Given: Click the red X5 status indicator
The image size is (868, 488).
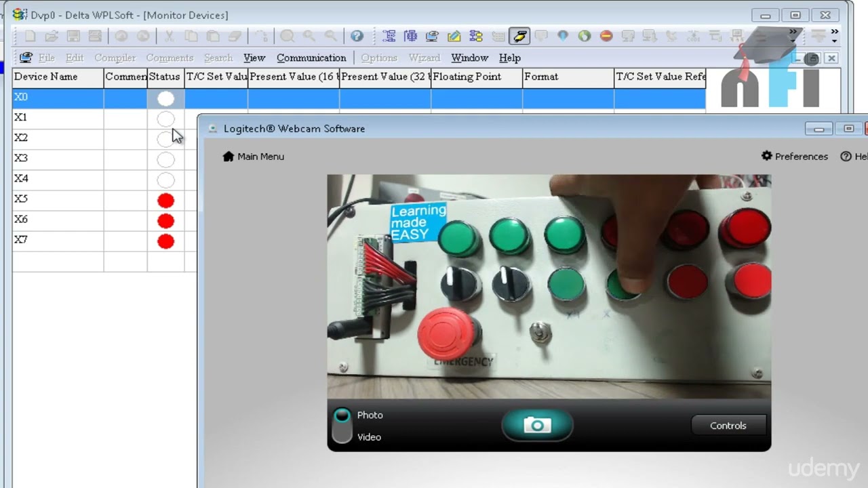Looking at the screenshot, I should click(x=165, y=201).
